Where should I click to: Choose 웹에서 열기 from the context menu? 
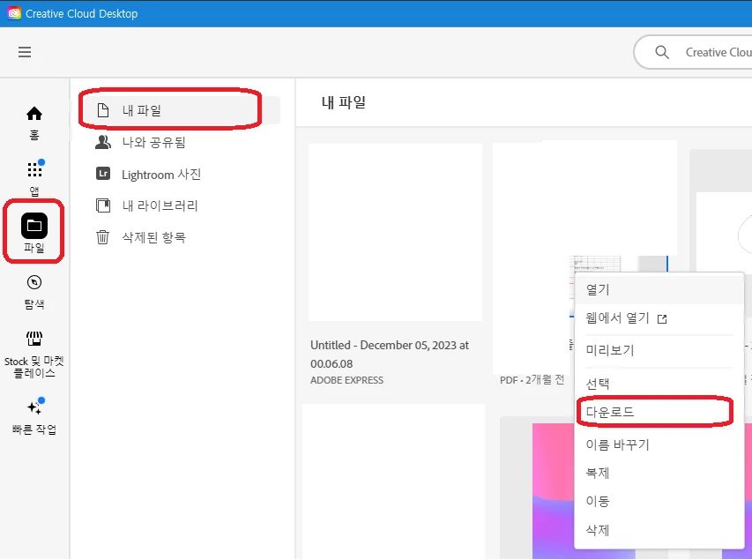[x=659, y=318]
